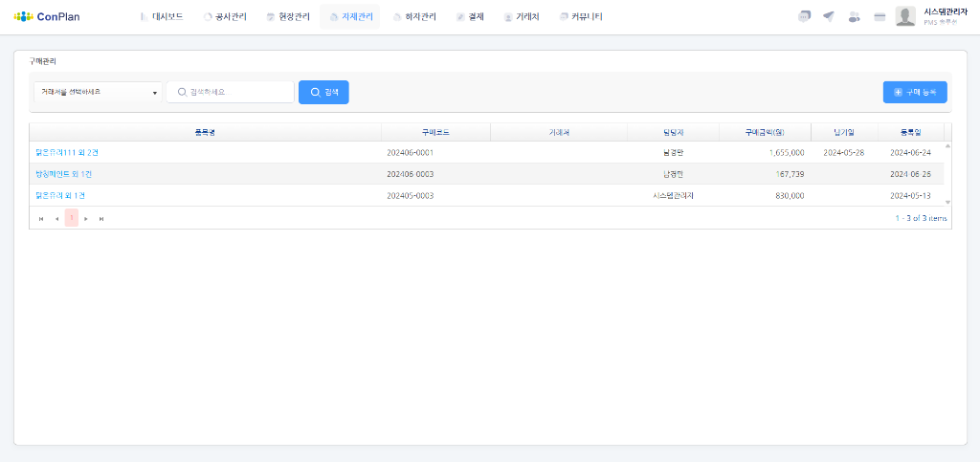The width and height of the screenshot is (980, 462).
Task: Open the chat messages icon
Action: coord(804,17)
